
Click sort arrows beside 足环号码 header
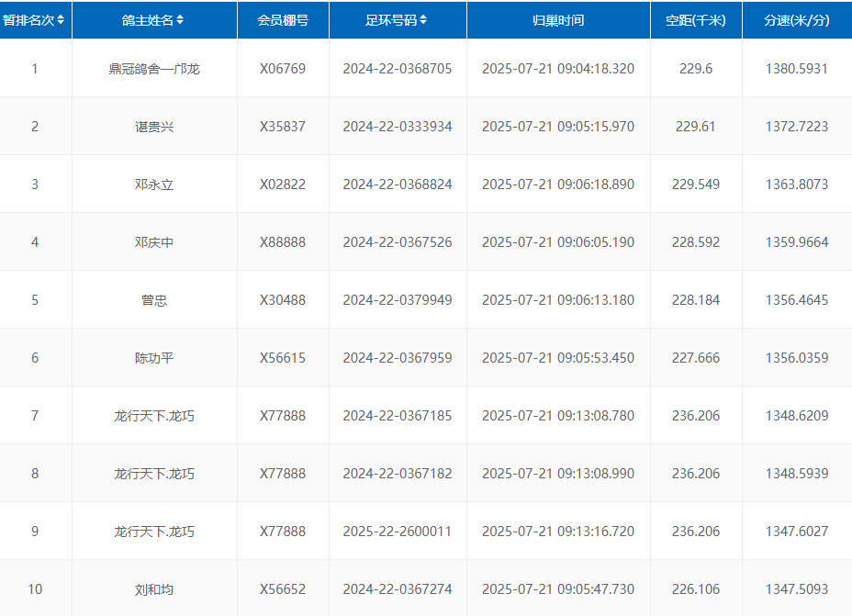click(x=423, y=20)
